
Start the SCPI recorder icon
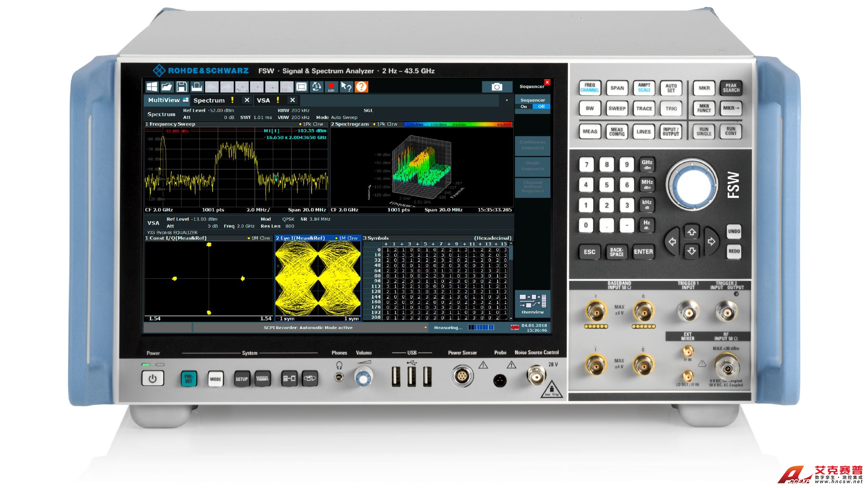[331, 87]
